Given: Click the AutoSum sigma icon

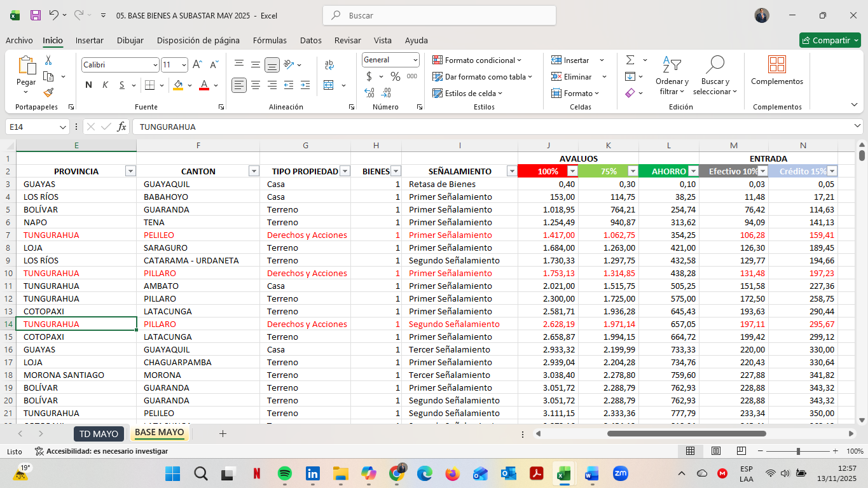Looking at the screenshot, I should click(630, 60).
